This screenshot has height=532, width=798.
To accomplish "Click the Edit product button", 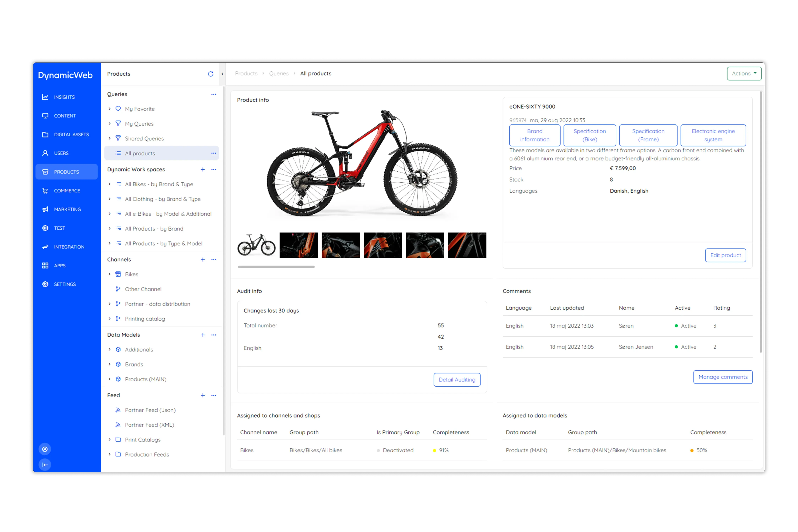I will coord(725,255).
